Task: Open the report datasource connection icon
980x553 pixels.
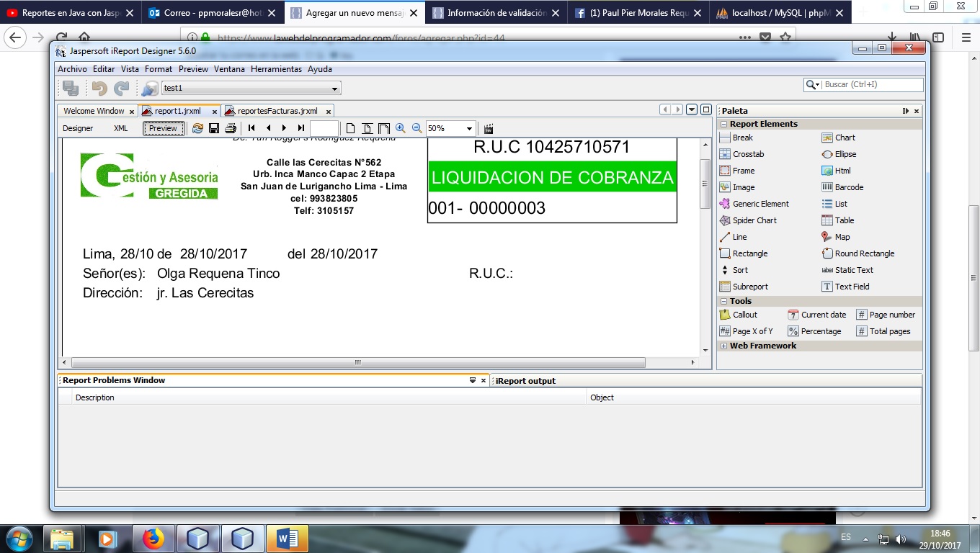Action: pos(149,88)
